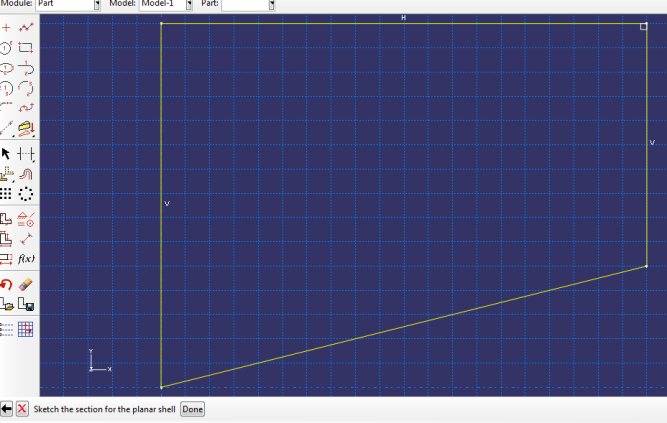
Task: Cancel the procedure with red X
Action: [x=22, y=409]
